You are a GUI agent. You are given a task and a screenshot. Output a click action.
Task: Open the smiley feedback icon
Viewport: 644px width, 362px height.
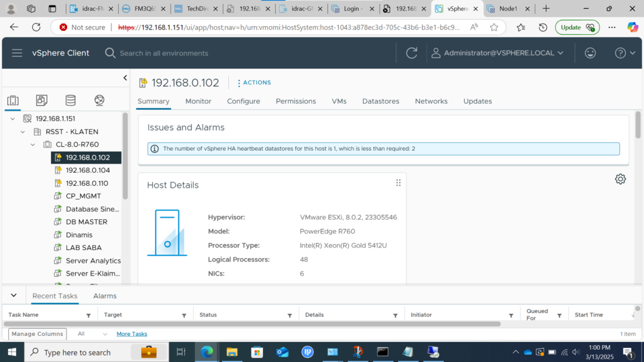click(590, 53)
